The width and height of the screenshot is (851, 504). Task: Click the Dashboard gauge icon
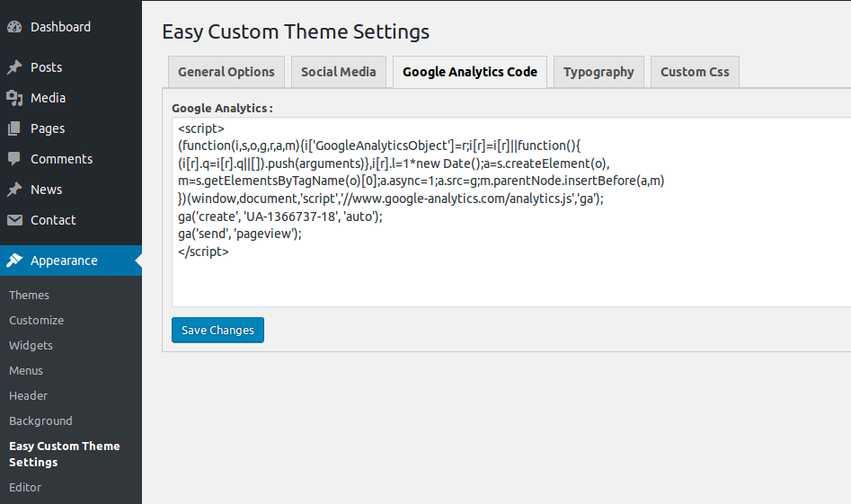tap(14, 27)
